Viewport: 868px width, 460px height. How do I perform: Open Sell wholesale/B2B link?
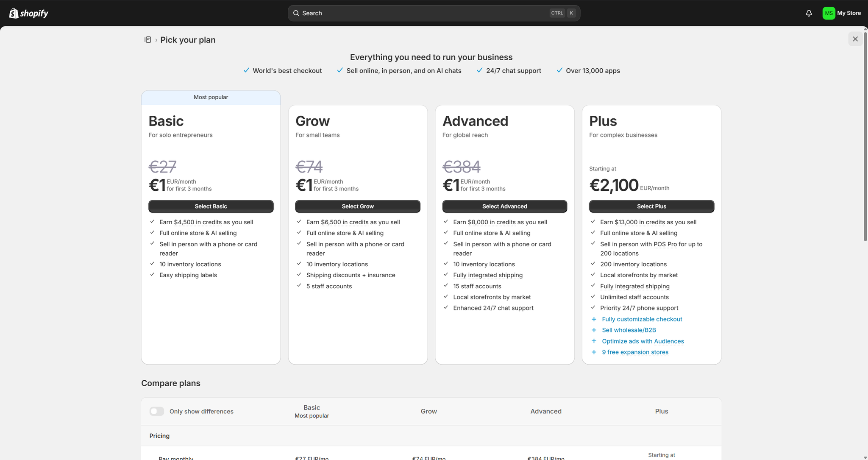coord(629,330)
